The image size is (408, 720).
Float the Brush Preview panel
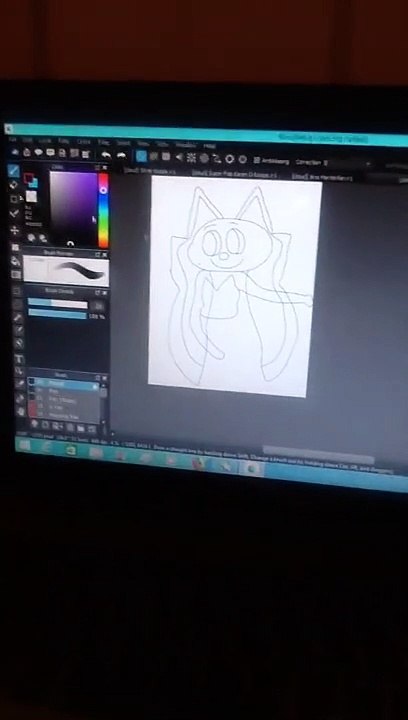[x=98, y=254]
